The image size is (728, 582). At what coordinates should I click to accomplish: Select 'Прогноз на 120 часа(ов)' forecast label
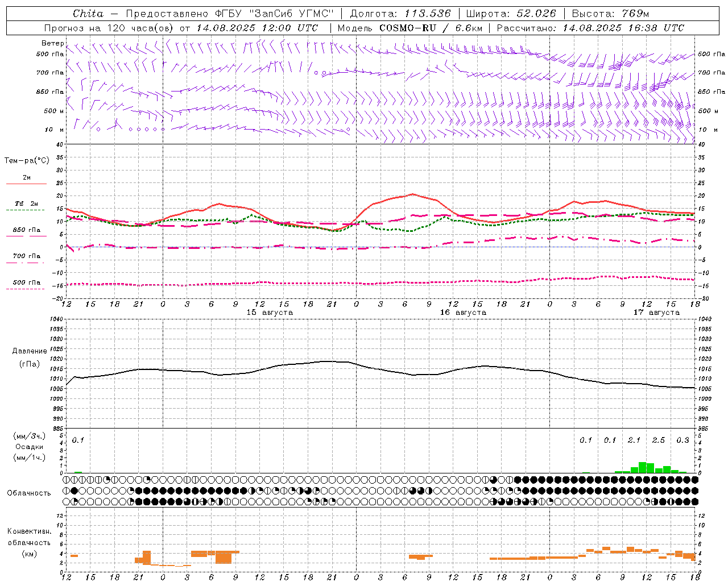(x=110, y=28)
